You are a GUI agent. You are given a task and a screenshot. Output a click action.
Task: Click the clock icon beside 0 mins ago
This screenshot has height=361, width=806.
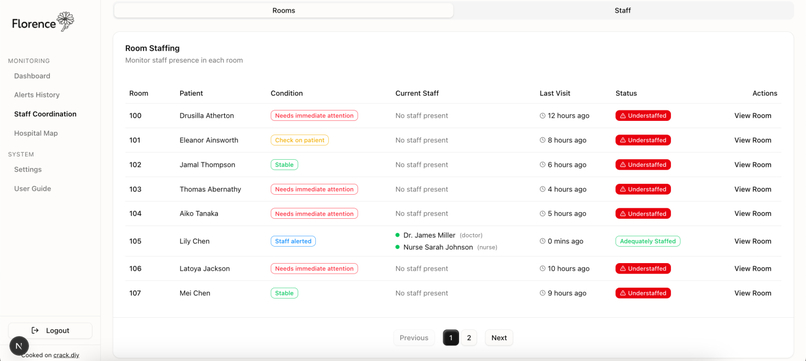click(542, 241)
